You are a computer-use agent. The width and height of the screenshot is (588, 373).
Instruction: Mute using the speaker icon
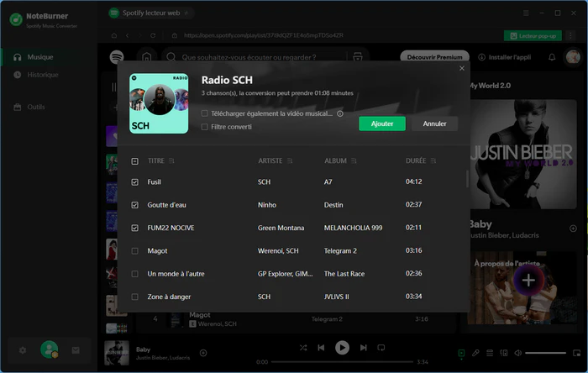518,353
